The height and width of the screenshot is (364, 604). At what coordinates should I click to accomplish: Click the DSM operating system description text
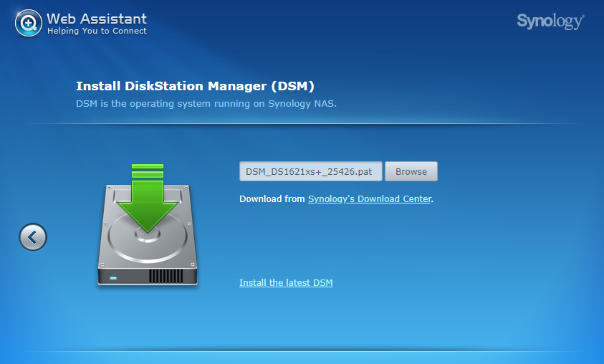click(x=206, y=104)
